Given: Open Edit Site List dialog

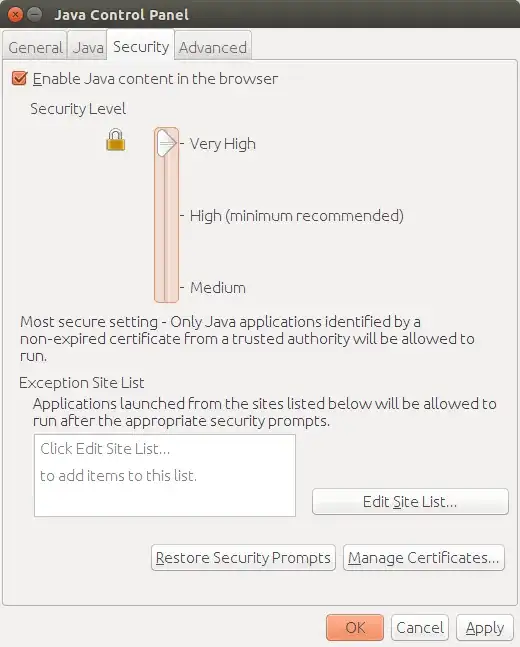Looking at the screenshot, I should point(410,501).
